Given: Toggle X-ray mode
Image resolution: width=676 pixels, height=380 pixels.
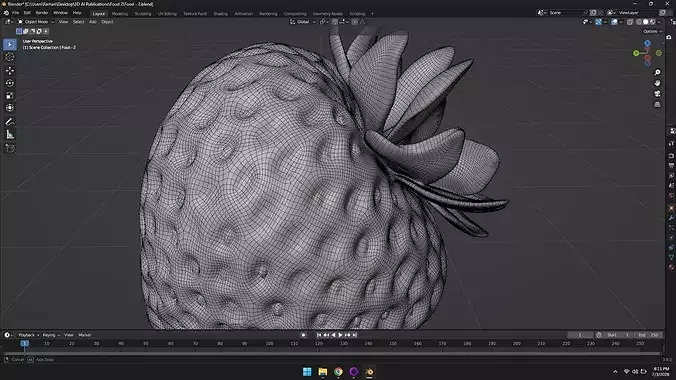Looking at the screenshot, I should pos(630,22).
